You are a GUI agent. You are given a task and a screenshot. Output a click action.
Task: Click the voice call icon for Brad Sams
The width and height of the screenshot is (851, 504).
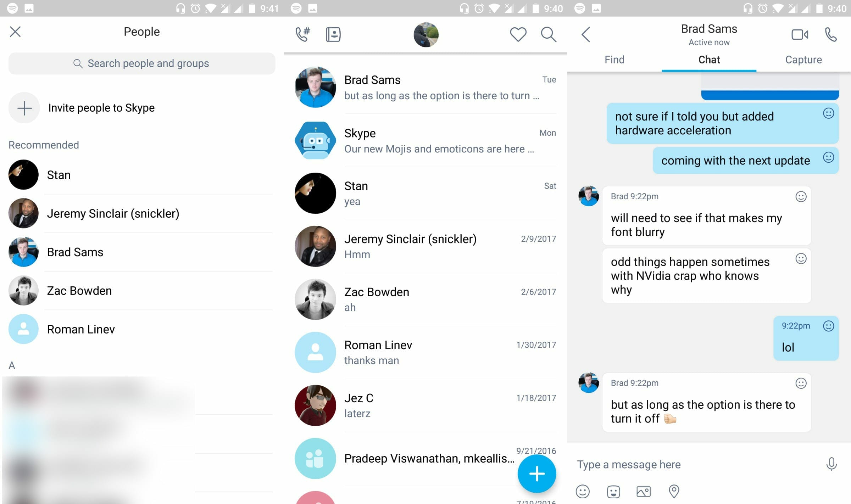(x=831, y=34)
